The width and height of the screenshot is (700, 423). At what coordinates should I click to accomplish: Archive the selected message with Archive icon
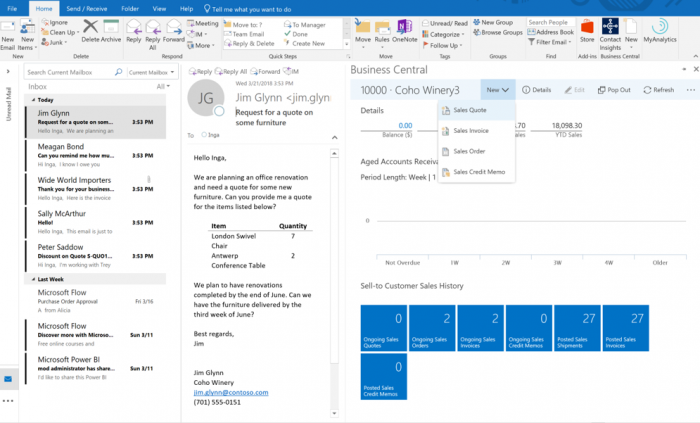click(111, 27)
